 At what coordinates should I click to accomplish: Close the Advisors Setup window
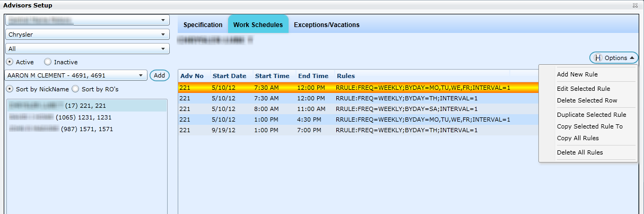click(x=635, y=5)
